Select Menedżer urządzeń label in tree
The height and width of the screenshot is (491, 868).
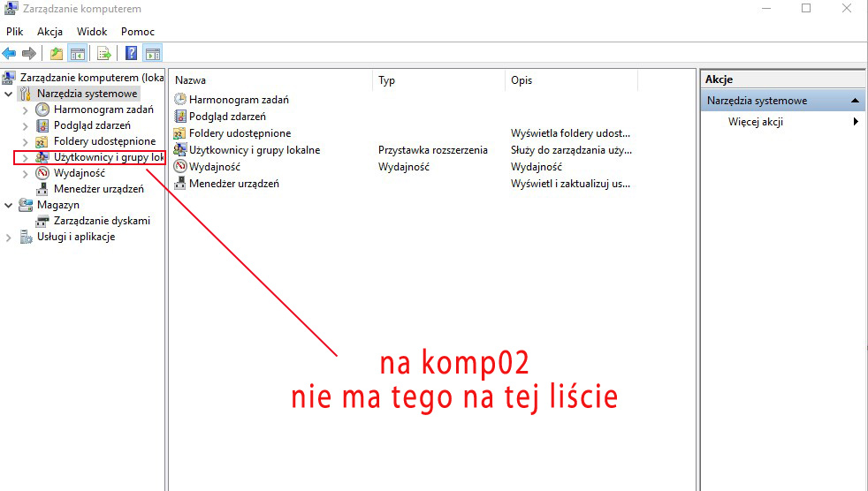pos(98,189)
